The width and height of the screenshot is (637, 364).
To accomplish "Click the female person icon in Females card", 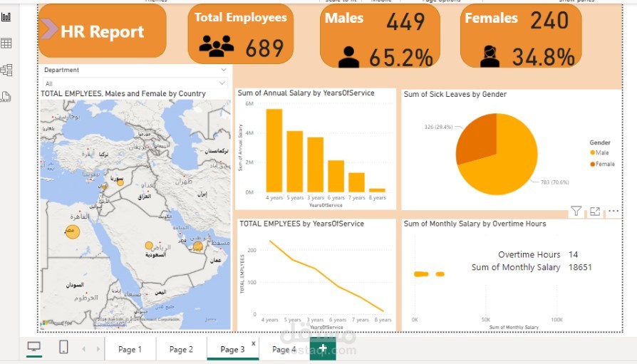I will click(x=490, y=56).
